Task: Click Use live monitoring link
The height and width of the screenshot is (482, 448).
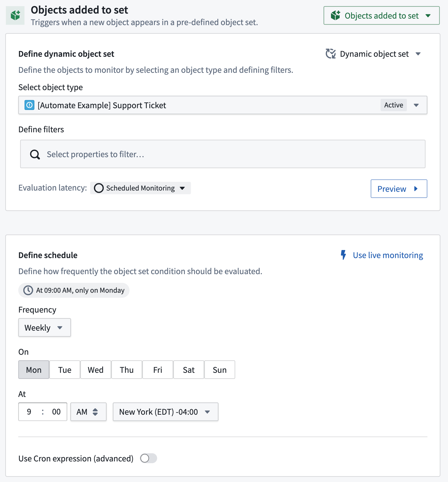Action: coord(388,255)
